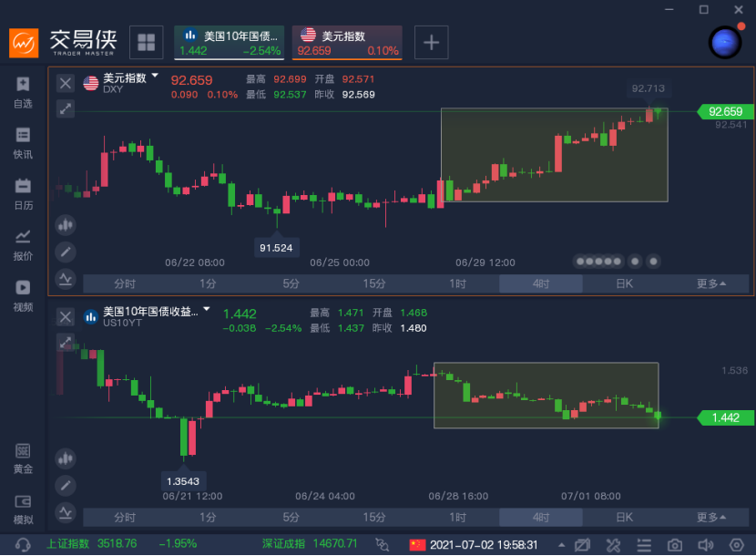Toggle sound with the speaker icon

pyautogui.click(x=705, y=545)
